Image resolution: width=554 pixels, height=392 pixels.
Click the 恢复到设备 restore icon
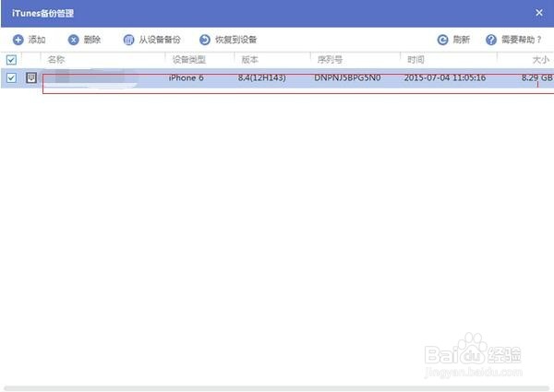click(205, 40)
